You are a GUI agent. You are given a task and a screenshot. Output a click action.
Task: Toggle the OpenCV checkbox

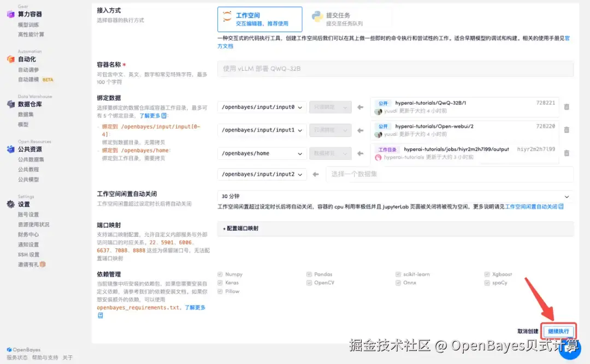(x=309, y=283)
